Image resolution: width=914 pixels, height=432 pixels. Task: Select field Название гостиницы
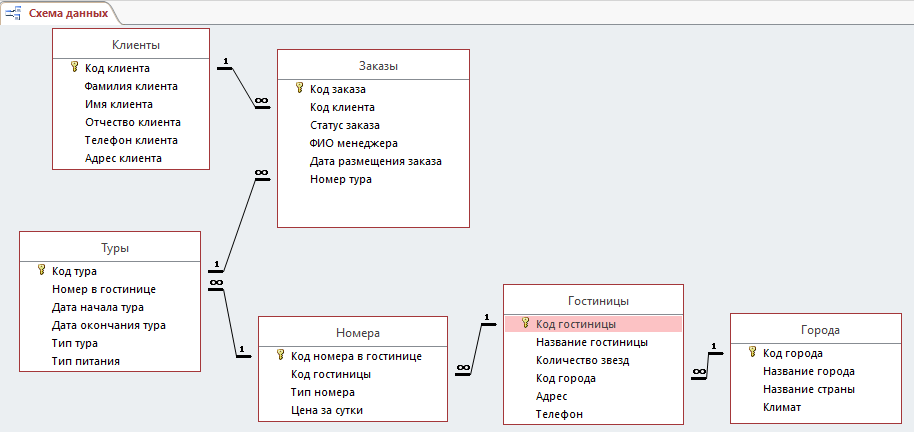point(593,342)
